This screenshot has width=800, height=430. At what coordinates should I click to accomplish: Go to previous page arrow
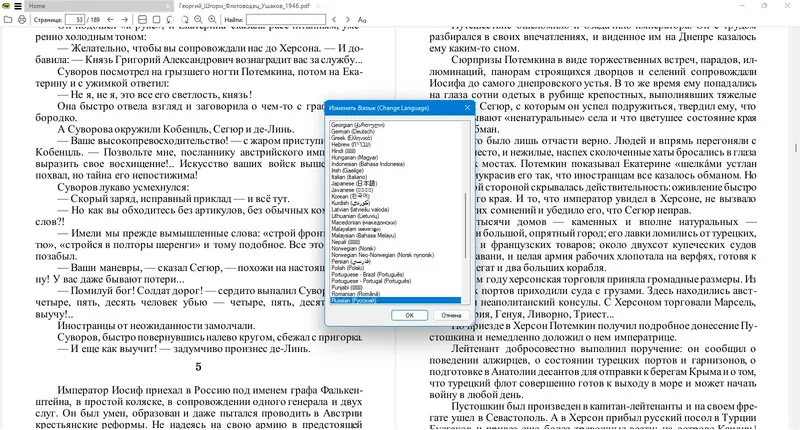pyautogui.click(x=110, y=19)
